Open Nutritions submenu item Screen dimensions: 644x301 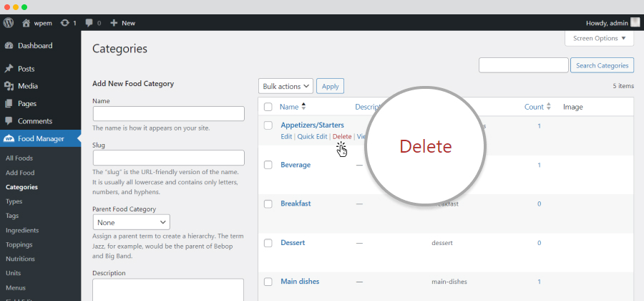[x=20, y=259]
